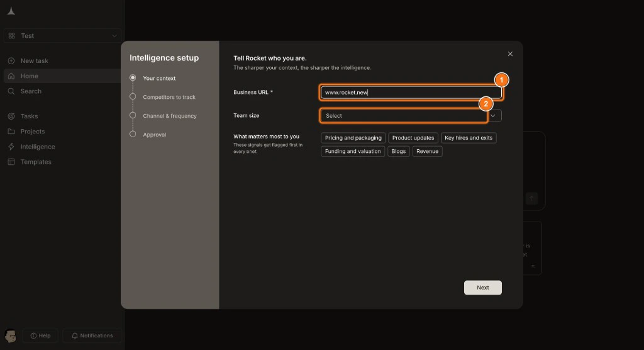Click the Search sidebar label
Viewport: 644px width, 350px height.
pos(31,91)
